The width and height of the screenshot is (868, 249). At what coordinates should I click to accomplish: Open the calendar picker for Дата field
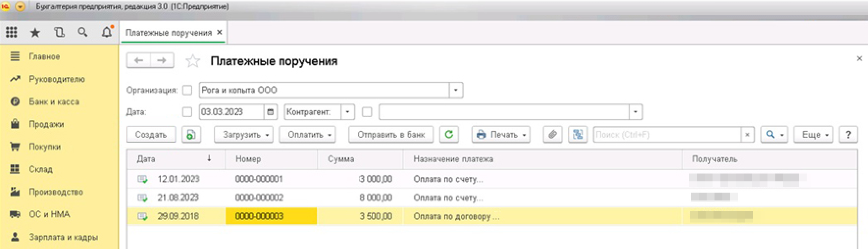(x=270, y=112)
